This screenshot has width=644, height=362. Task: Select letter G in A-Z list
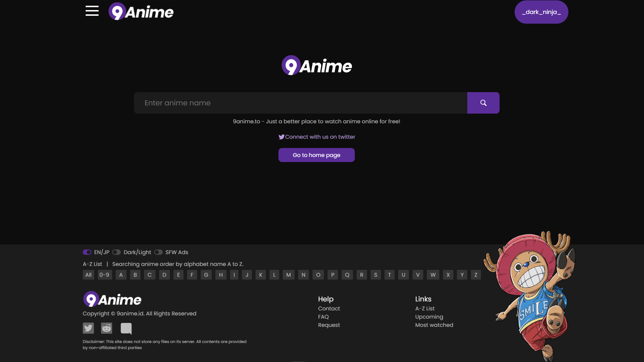[206, 275]
